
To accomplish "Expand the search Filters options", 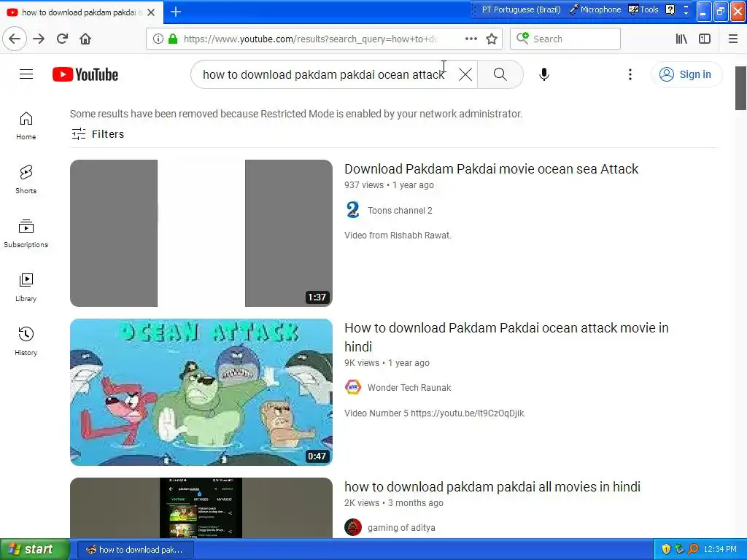I will (x=98, y=134).
